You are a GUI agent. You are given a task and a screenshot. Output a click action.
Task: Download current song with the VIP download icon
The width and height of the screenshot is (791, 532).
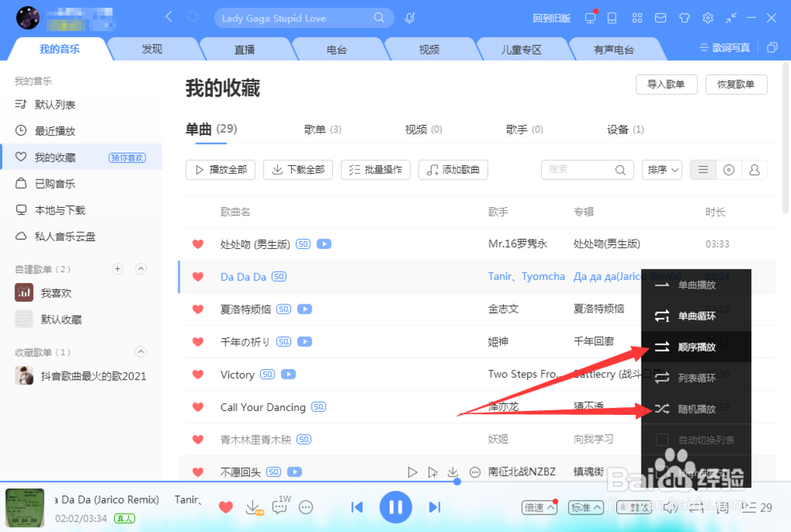point(254,507)
